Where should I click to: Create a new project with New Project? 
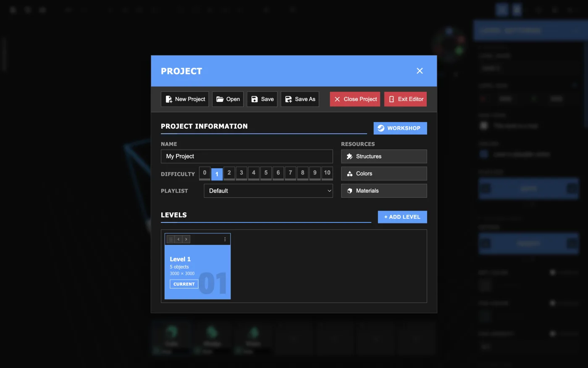coord(185,99)
